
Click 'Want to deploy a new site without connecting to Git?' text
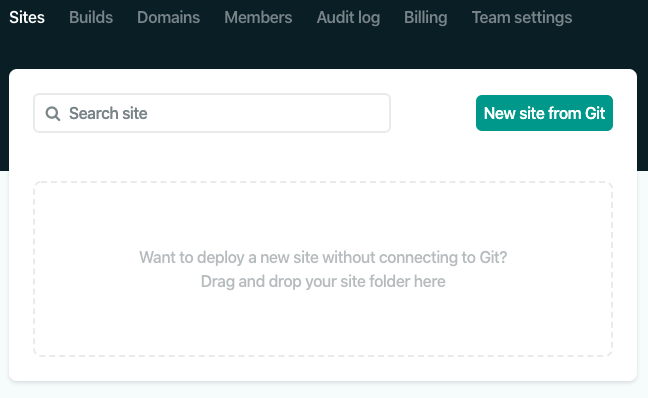click(323, 257)
